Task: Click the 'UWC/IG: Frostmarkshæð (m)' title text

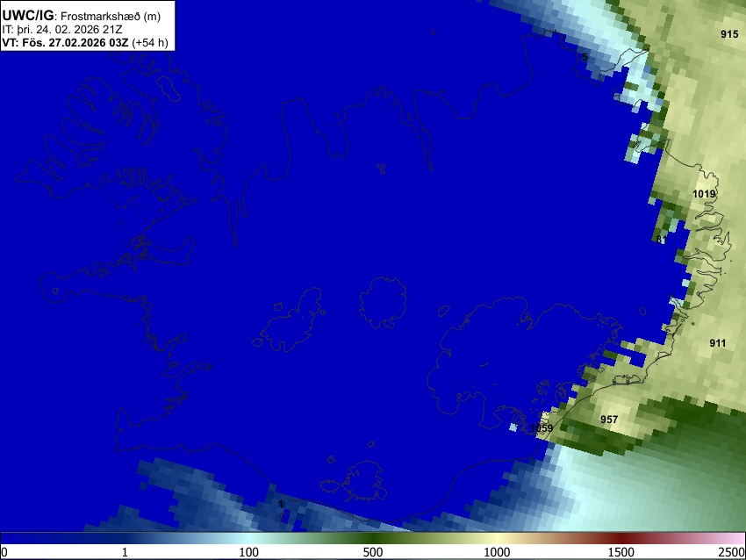Action: [82, 15]
